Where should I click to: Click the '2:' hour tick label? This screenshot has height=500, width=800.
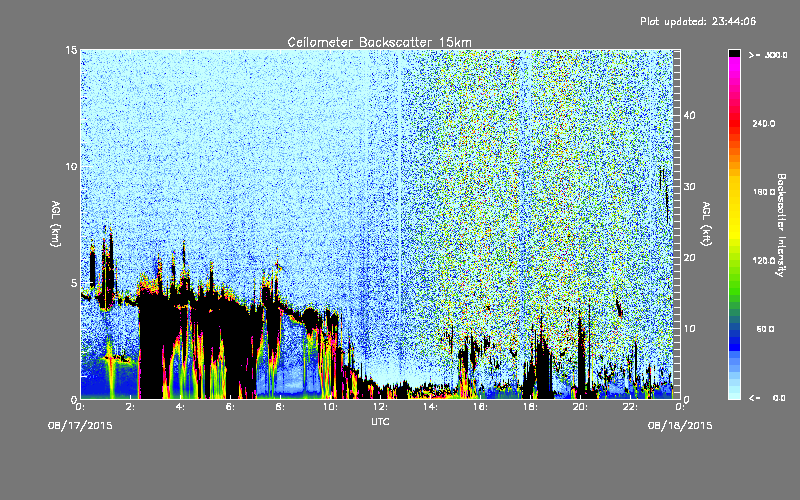pos(131,407)
